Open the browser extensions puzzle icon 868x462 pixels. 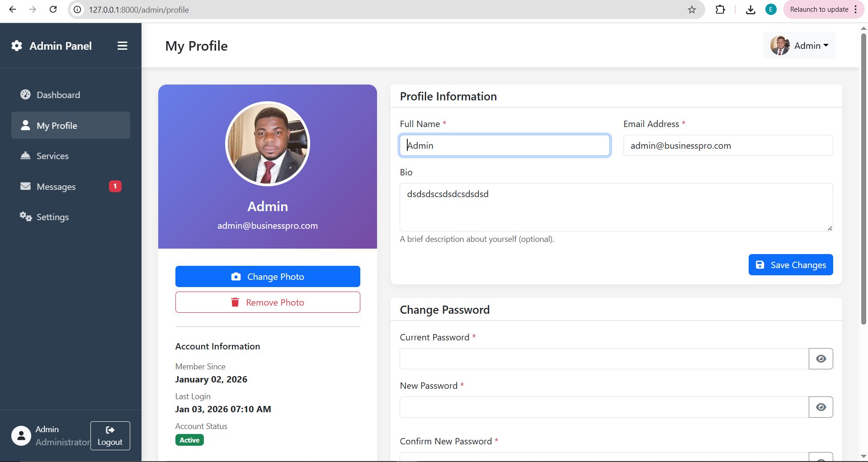720,9
